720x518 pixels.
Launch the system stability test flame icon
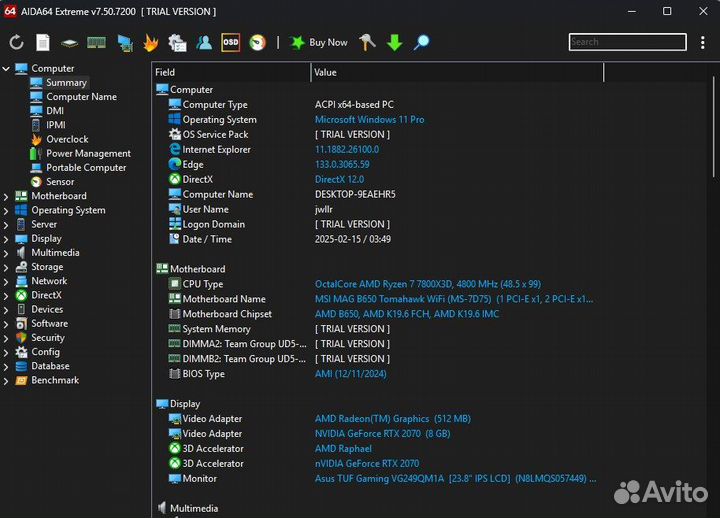pyautogui.click(x=151, y=42)
